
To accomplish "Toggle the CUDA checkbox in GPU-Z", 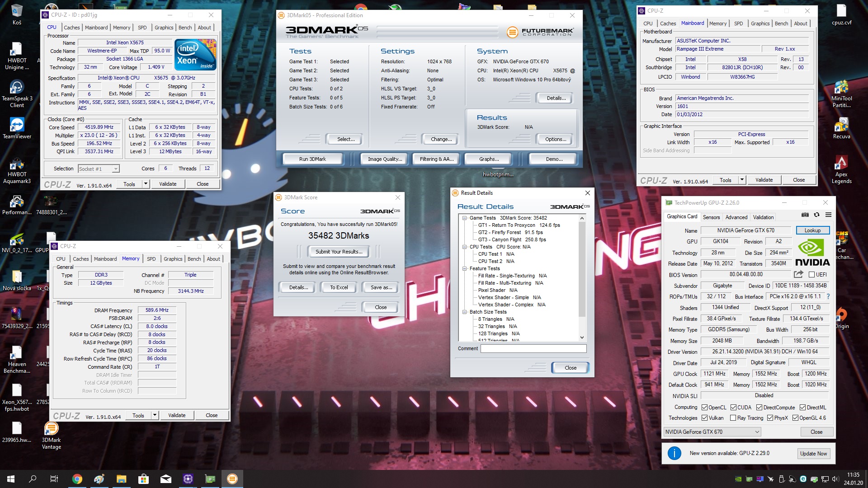I will click(733, 408).
